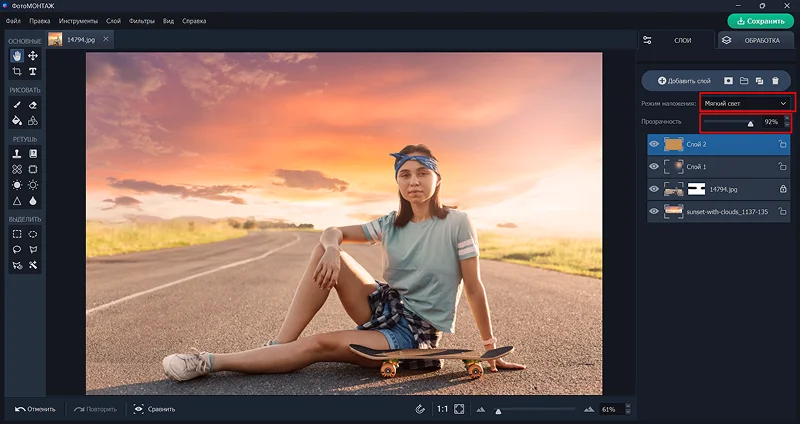Select the freehand Lasso tool
This screenshot has width=800, height=424.
pyautogui.click(x=17, y=250)
